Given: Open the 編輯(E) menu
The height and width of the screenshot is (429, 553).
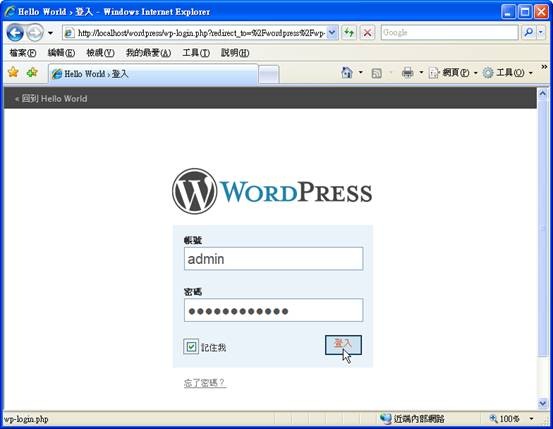Looking at the screenshot, I should (x=61, y=53).
